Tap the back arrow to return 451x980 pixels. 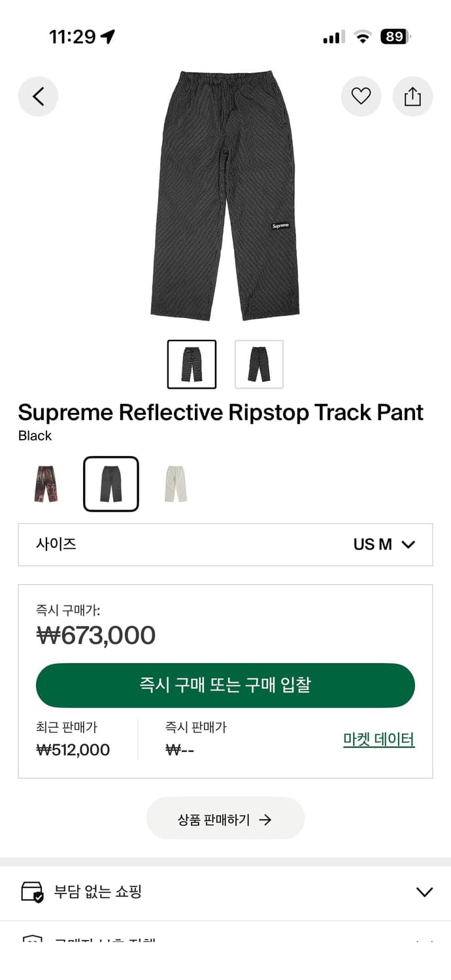(x=38, y=96)
